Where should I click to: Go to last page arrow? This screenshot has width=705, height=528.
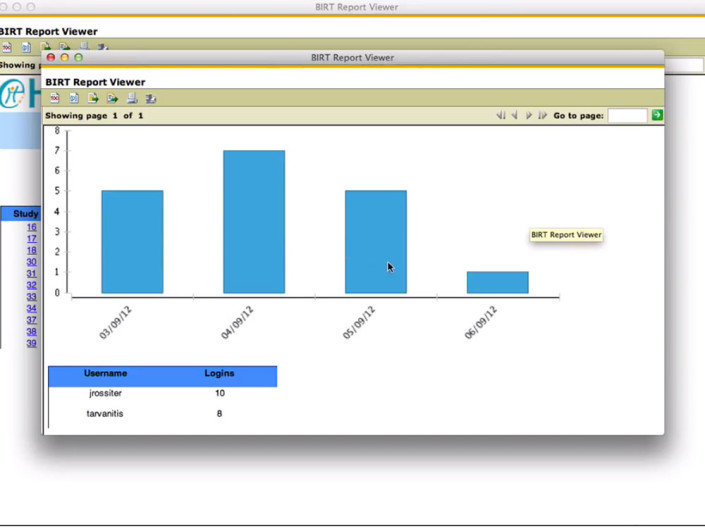[x=543, y=115]
